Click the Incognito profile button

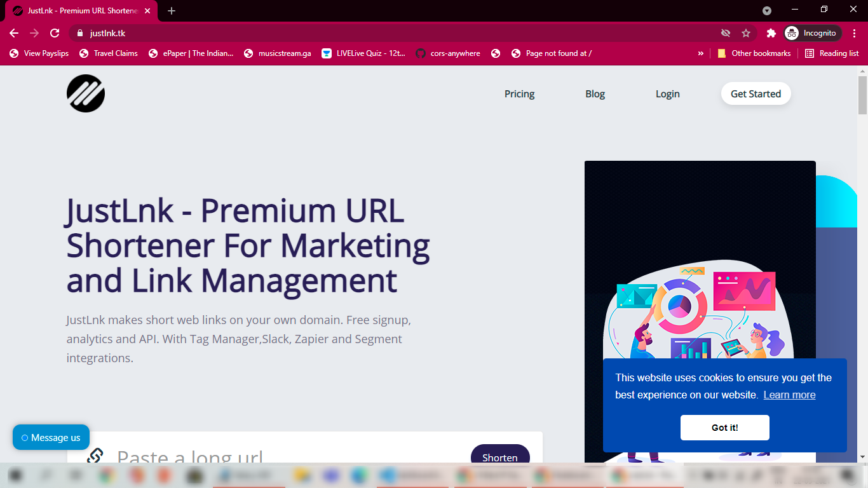click(813, 33)
